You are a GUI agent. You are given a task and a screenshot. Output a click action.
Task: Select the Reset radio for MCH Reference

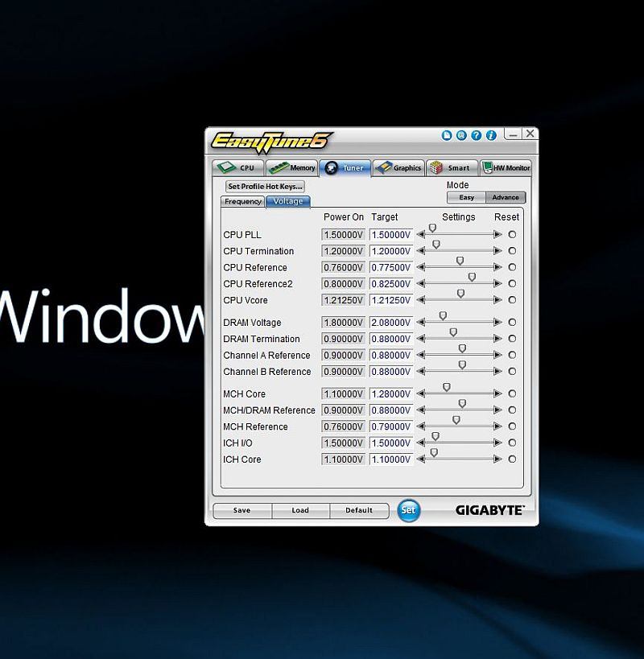coord(512,426)
